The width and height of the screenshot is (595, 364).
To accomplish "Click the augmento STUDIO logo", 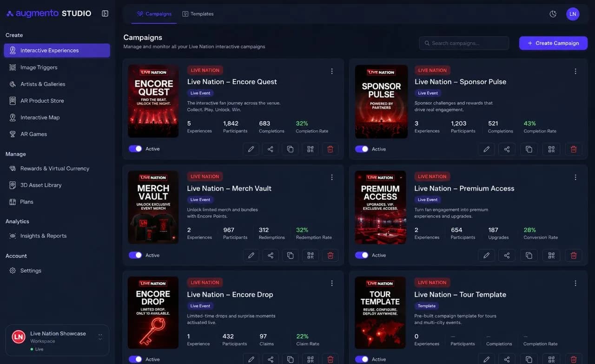I will [49, 13].
